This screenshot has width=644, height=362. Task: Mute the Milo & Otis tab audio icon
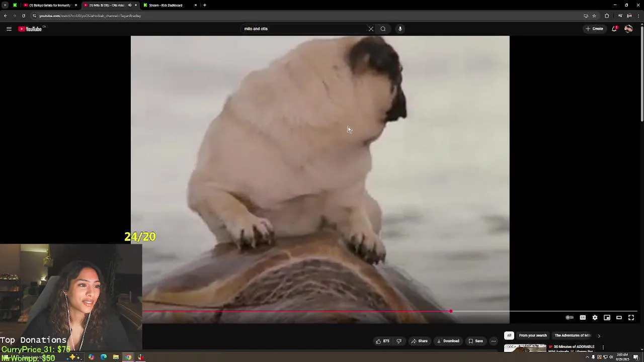pyautogui.click(x=129, y=5)
